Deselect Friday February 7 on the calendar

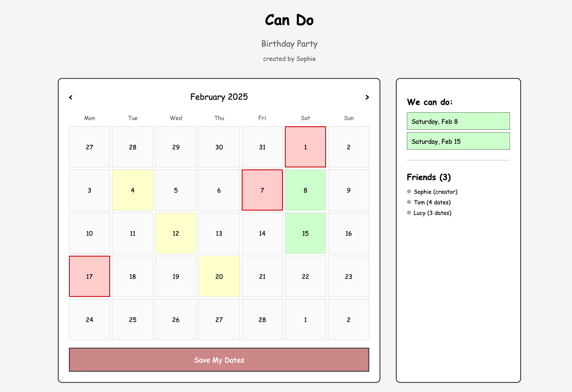[x=262, y=190]
